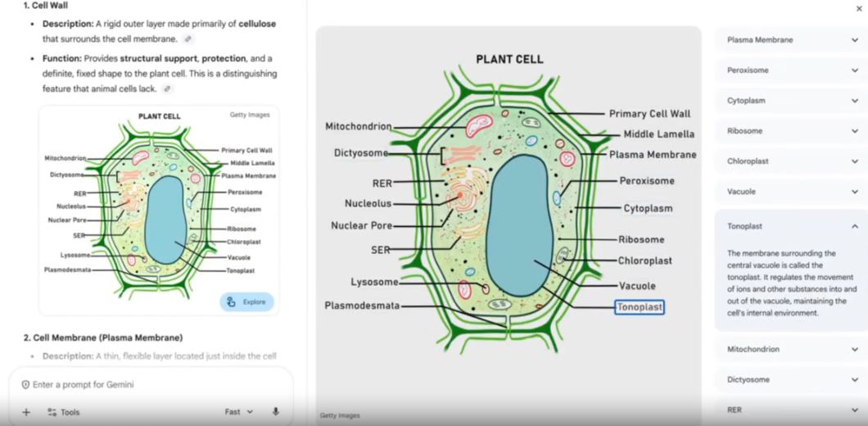Expand the Plasma Membrane section
868x426 pixels.
[791, 40]
